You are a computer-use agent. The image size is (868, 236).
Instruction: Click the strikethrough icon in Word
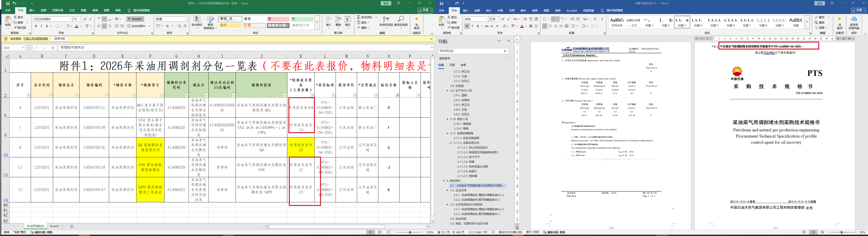(487, 26)
